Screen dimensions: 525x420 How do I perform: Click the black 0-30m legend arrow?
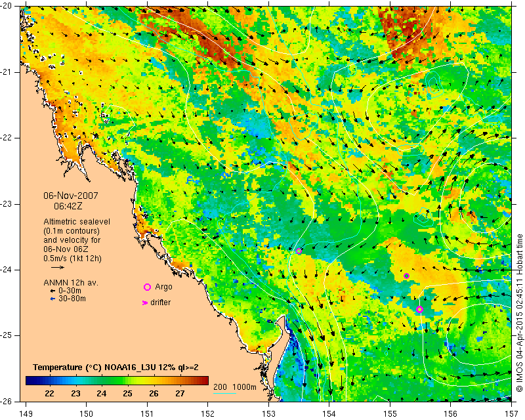pyautogui.click(x=52, y=291)
